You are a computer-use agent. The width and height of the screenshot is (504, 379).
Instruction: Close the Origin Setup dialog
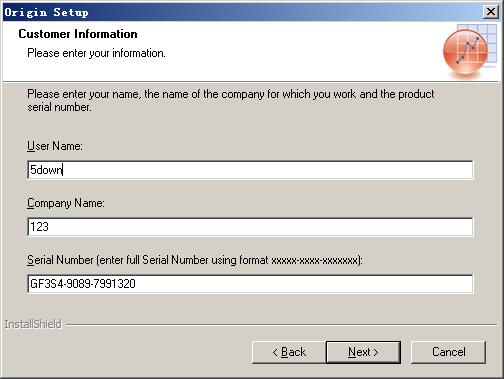click(x=491, y=12)
